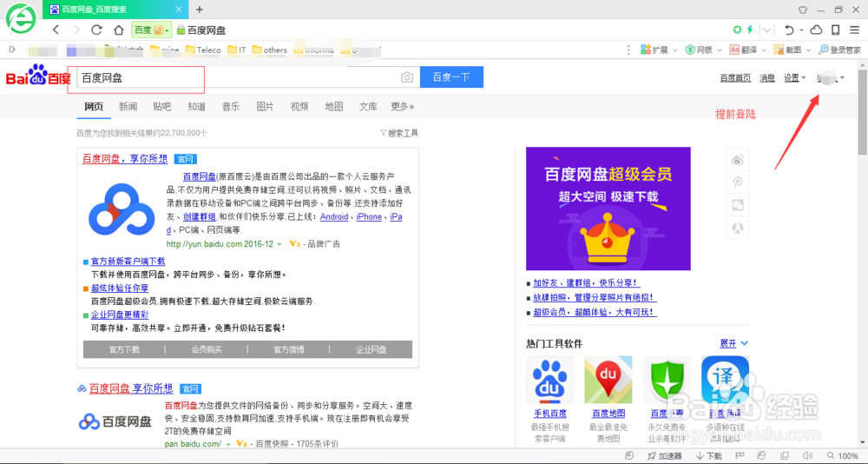Expand the 扩展 dropdown arrow

[x=674, y=50]
